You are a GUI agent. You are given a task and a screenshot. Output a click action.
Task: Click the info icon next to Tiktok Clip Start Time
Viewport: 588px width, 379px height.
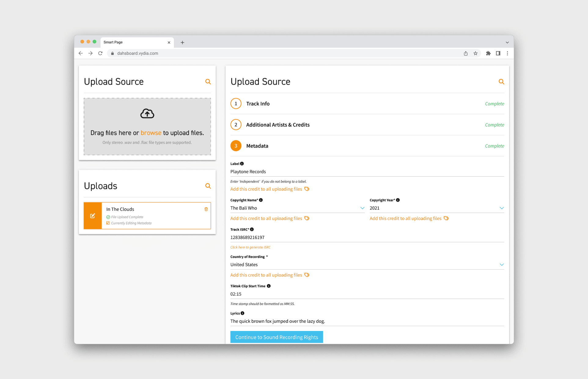269,286
